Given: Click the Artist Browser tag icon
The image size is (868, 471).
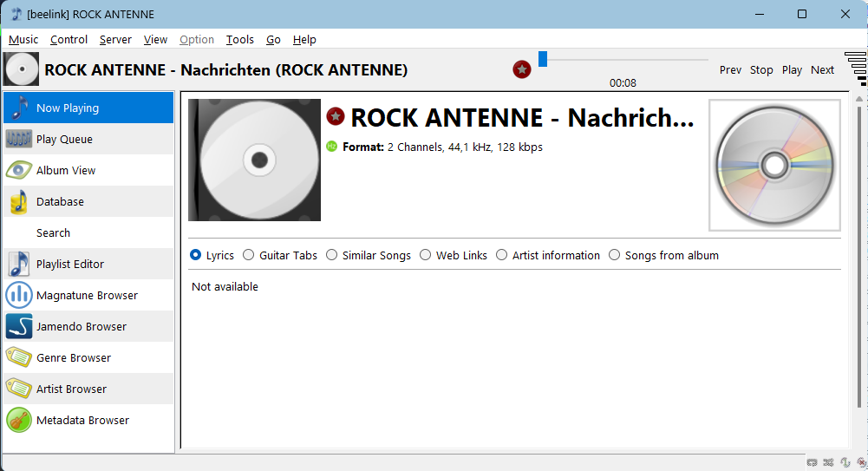Looking at the screenshot, I should (18, 389).
